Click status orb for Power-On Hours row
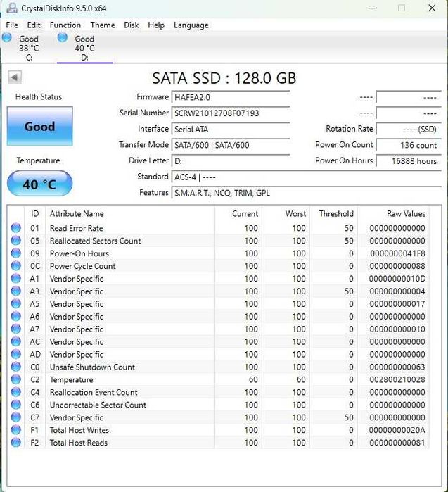 pos(16,253)
